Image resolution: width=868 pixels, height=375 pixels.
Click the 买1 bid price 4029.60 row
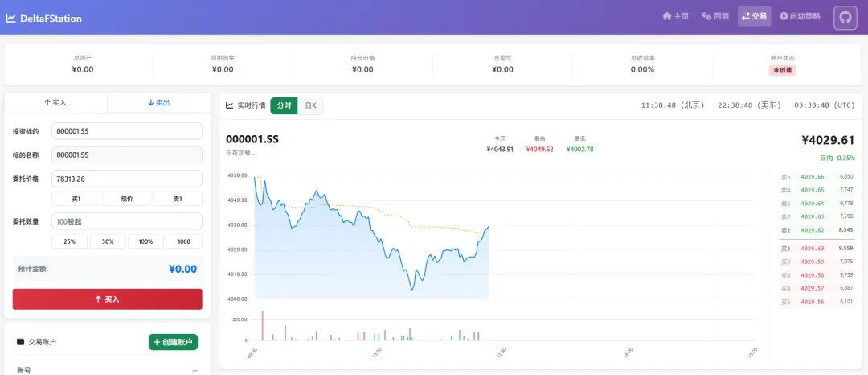click(x=817, y=249)
